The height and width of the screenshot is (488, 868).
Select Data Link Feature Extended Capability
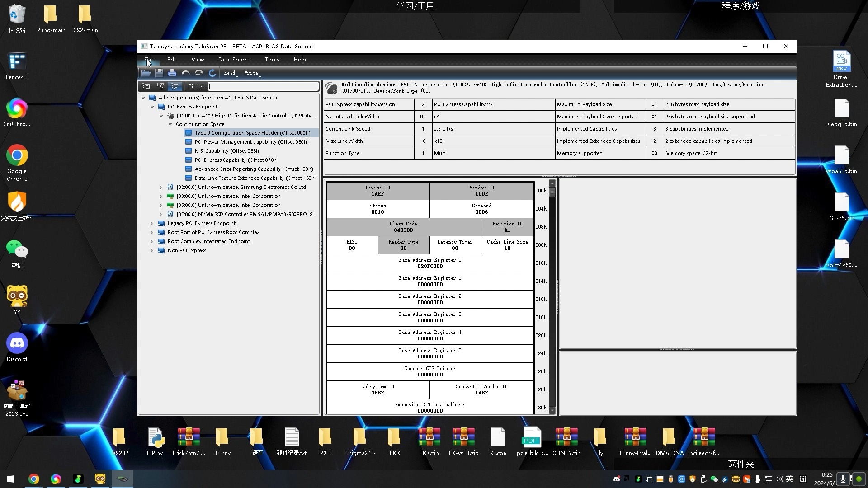[255, 178]
